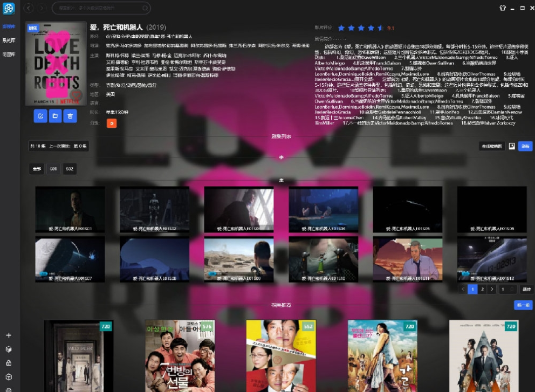Click the trash delete icon under poster
Viewport: 535px width, 392px height.
[x=70, y=115]
